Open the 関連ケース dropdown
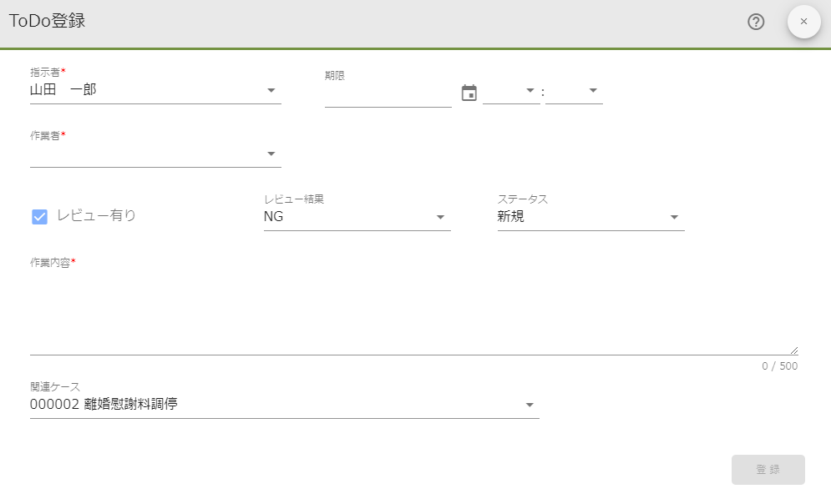 pyautogui.click(x=529, y=404)
